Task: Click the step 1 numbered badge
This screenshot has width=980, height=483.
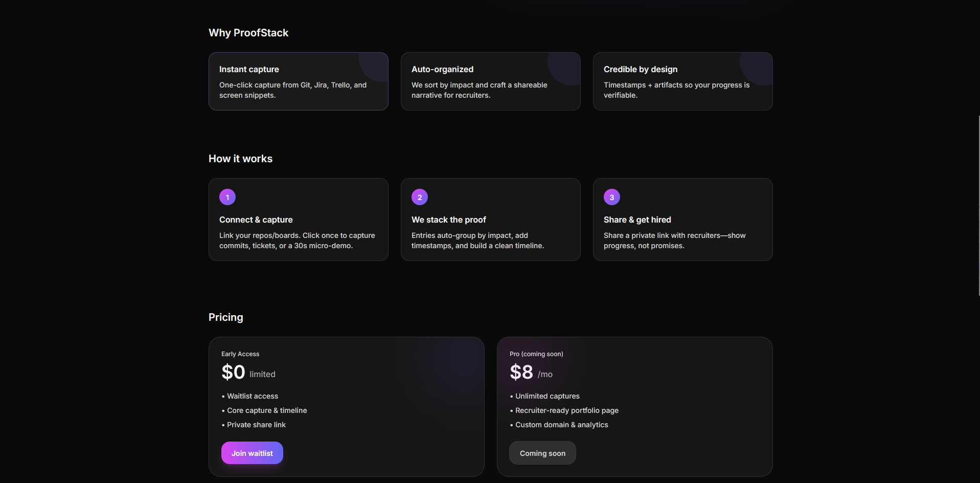Action: click(227, 197)
